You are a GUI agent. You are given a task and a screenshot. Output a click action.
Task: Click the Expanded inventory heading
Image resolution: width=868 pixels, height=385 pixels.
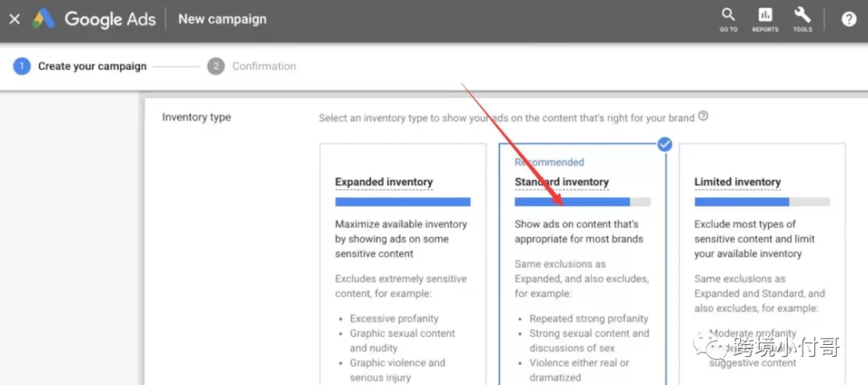[383, 182]
